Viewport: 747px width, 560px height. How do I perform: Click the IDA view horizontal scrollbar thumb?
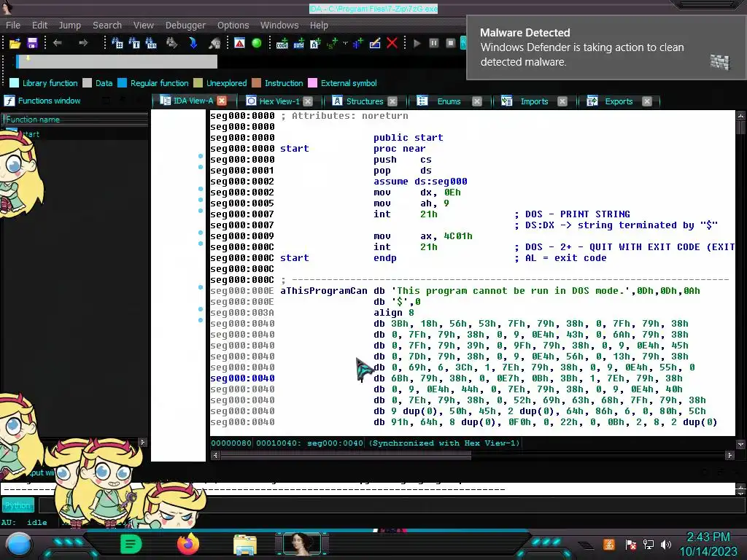pos(346,456)
